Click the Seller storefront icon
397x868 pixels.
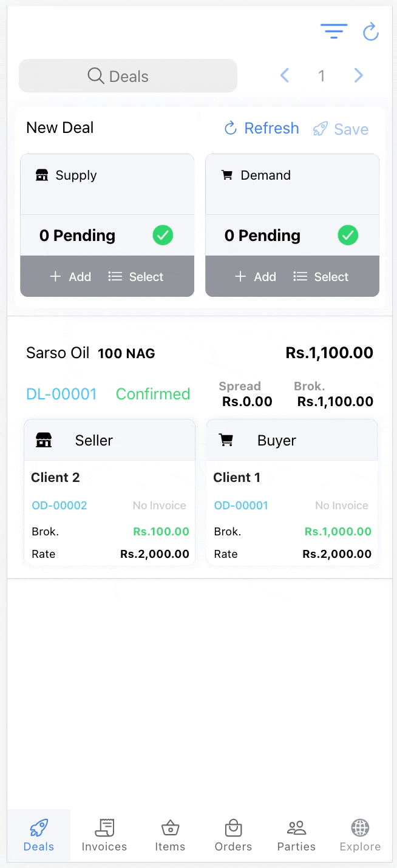coord(43,440)
